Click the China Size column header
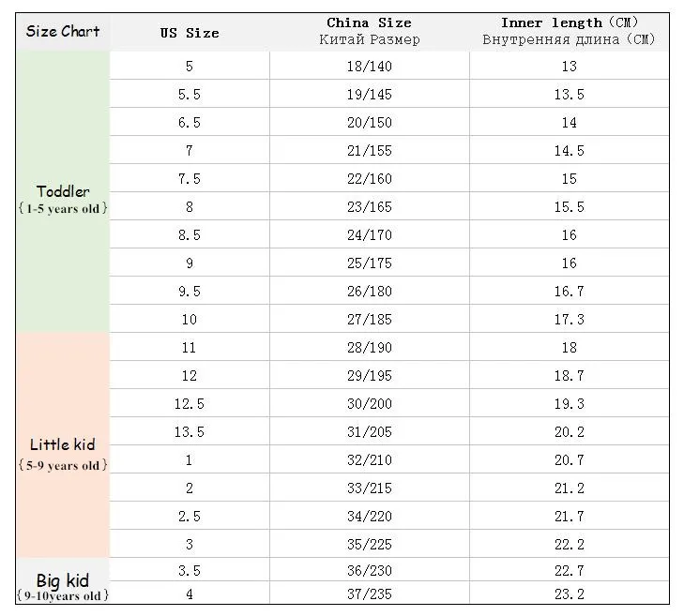The width and height of the screenshot is (684, 616). click(x=369, y=31)
